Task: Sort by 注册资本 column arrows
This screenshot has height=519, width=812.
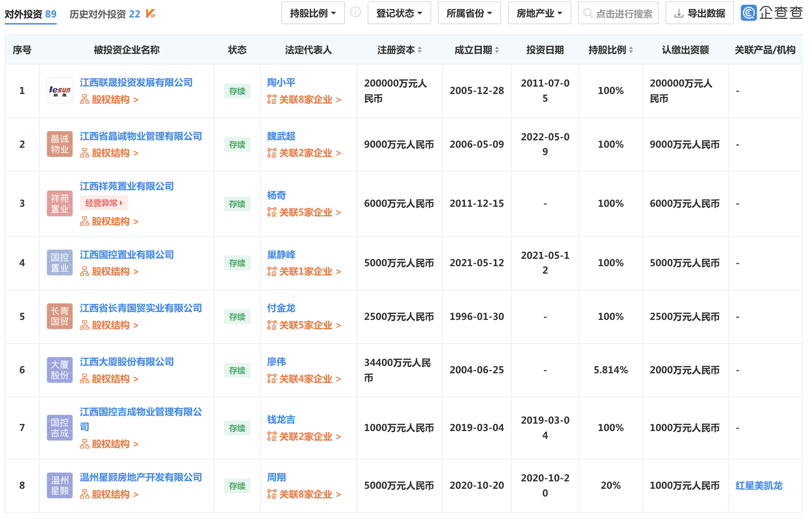Action: (x=420, y=50)
